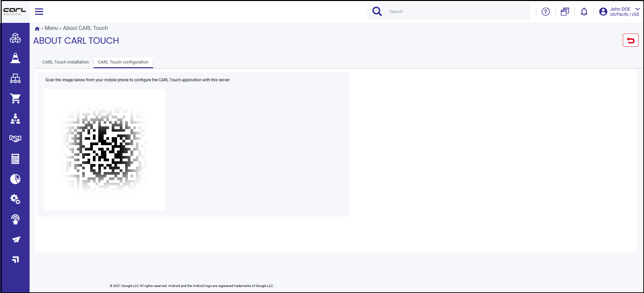
Task: Click the QR code image
Action: click(104, 150)
